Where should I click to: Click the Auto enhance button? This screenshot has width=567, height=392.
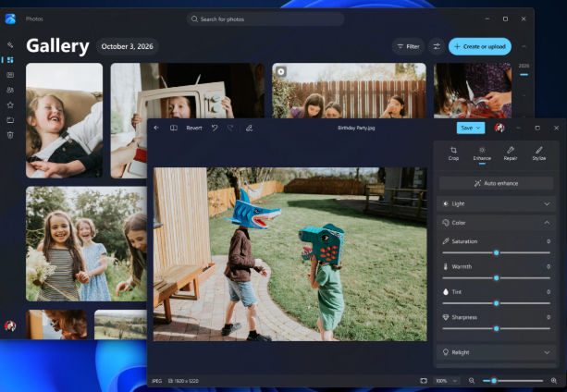coord(496,183)
